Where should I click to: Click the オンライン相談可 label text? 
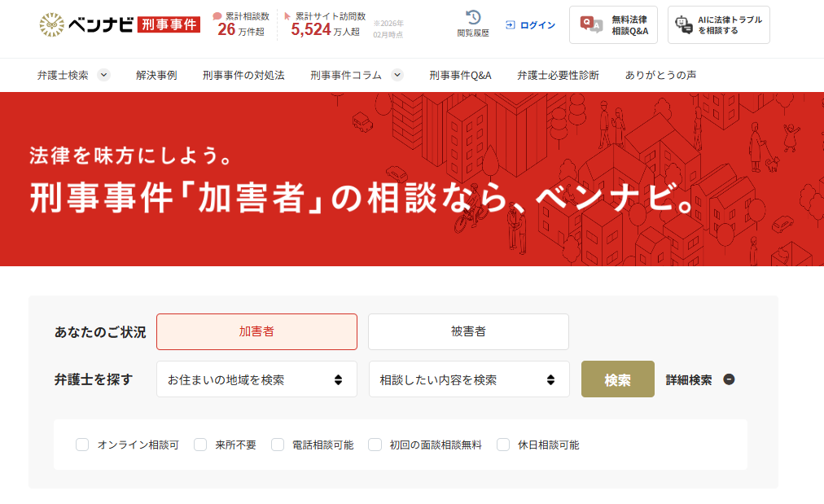coord(138,445)
